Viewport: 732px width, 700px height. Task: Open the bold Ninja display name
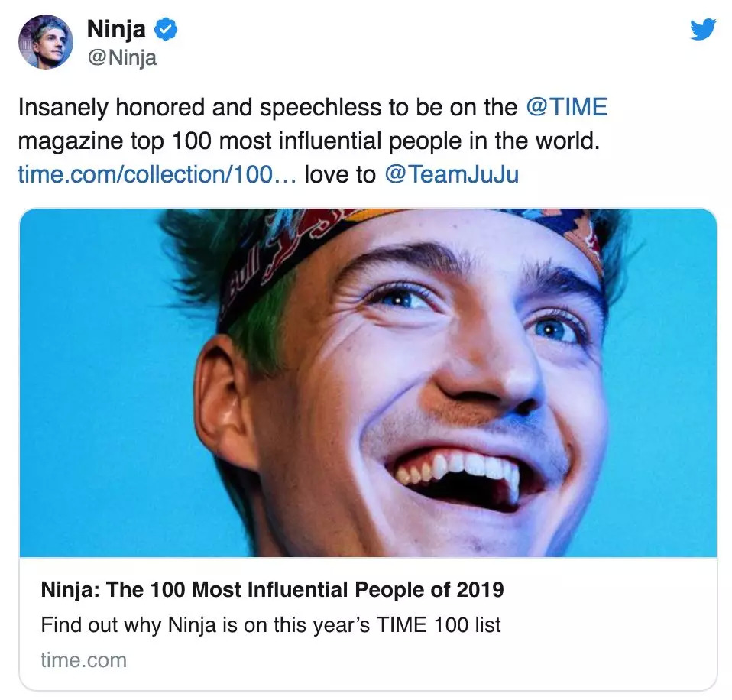click(116, 30)
